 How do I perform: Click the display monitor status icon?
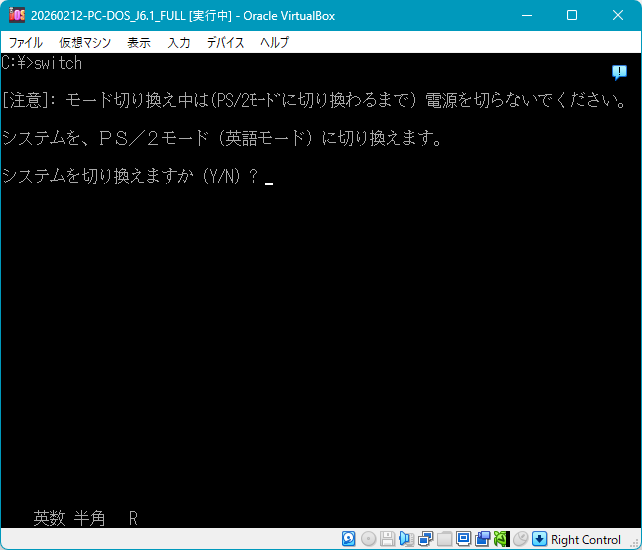click(x=463, y=539)
